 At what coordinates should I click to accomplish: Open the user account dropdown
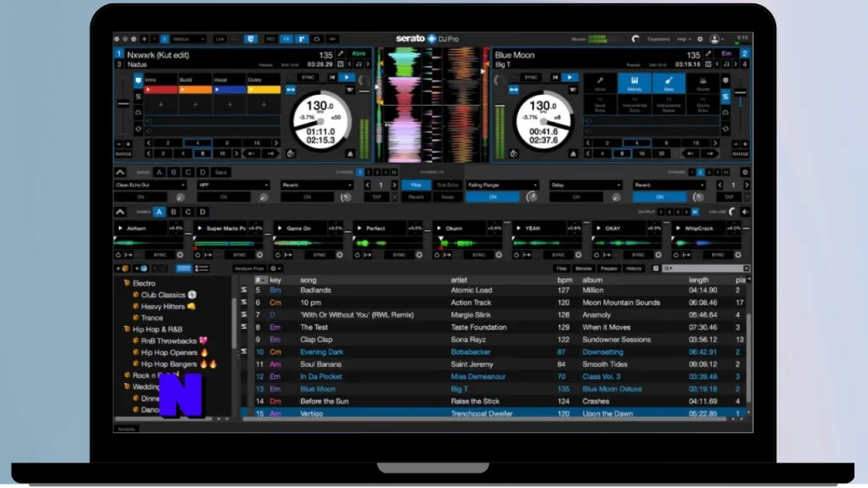coord(717,39)
